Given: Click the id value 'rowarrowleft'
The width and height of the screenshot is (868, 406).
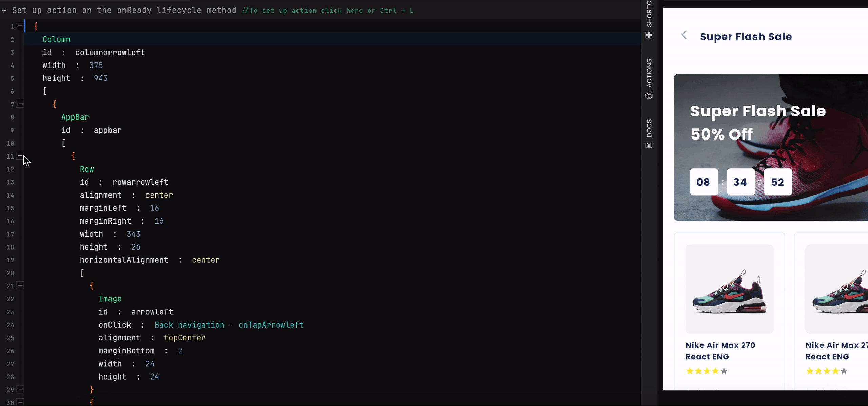Looking at the screenshot, I should coord(140,182).
